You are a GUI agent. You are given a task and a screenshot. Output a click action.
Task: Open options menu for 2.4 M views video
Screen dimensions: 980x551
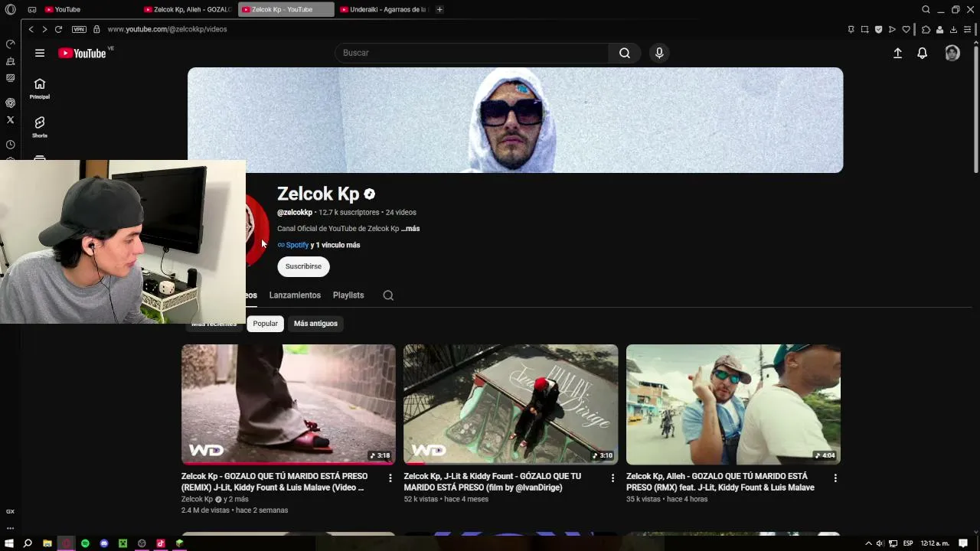tap(390, 478)
